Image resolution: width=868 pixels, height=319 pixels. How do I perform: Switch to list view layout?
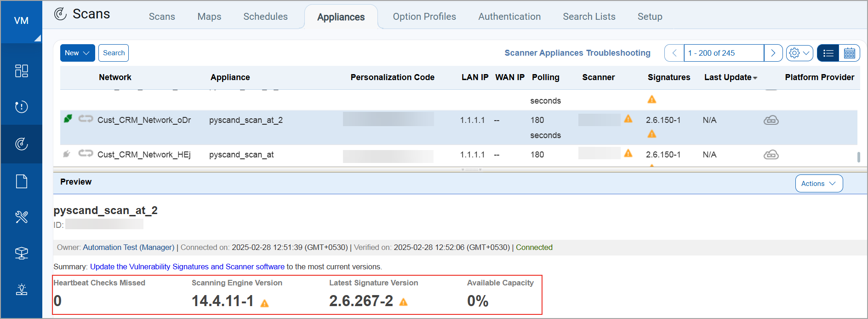coord(828,53)
